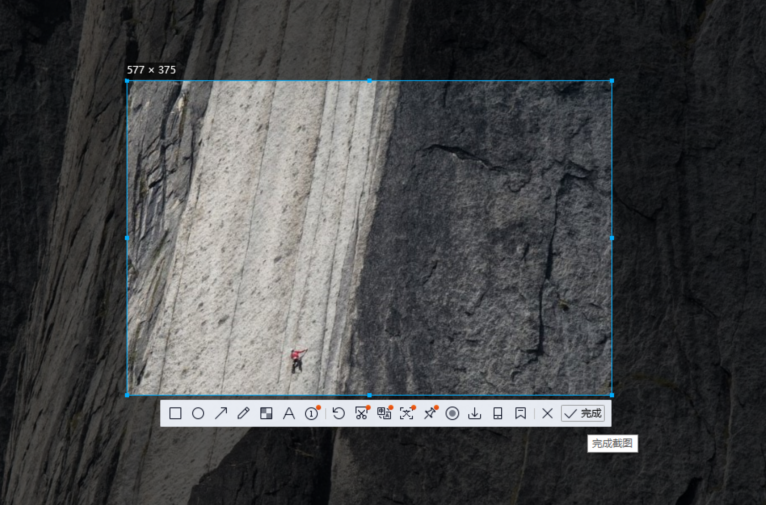This screenshot has height=505, width=766.
Task: Click the right-middle selection resize handle
Action: pos(612,238)
